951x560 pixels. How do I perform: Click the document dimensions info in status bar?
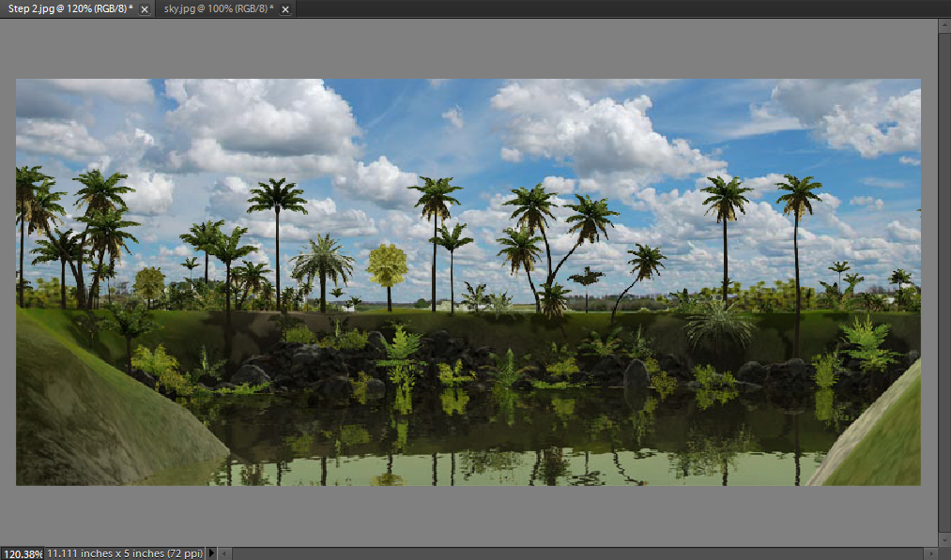(124, 553)
